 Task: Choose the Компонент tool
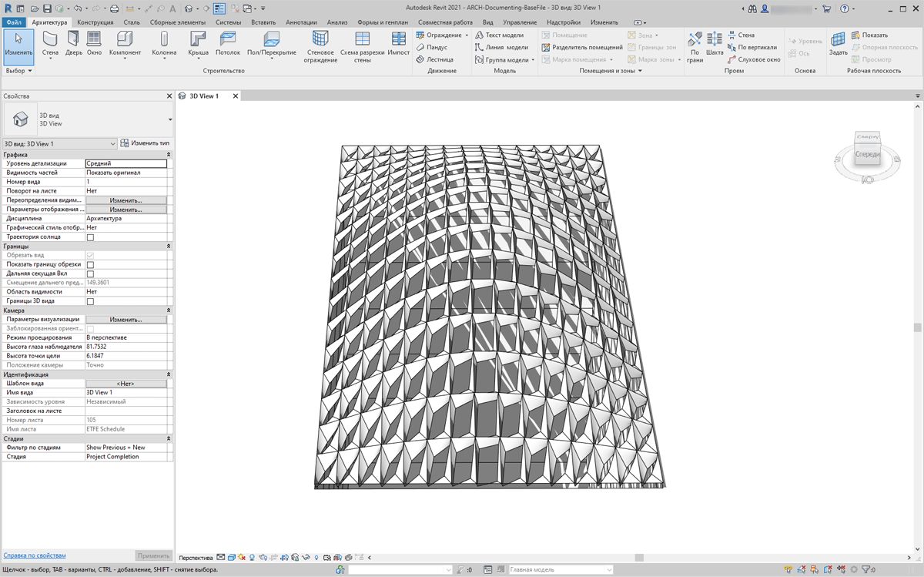pyautogui.click(x=125, y=45)
